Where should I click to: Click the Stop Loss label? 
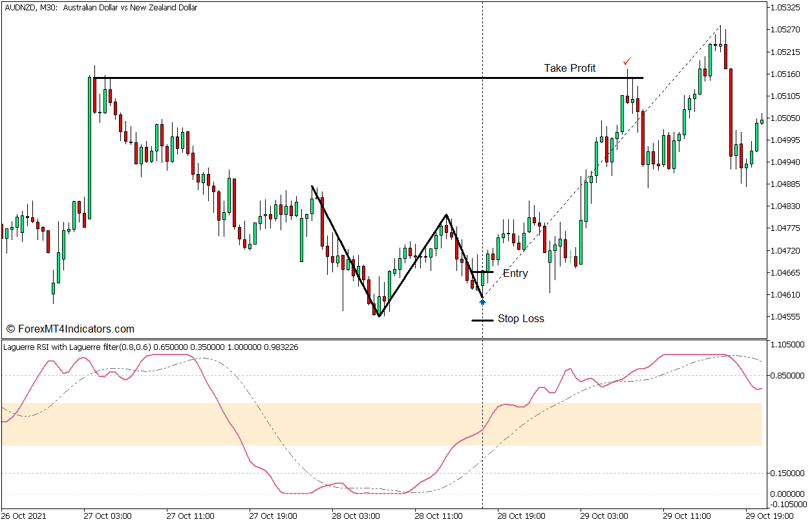click(x=522, y=318)
